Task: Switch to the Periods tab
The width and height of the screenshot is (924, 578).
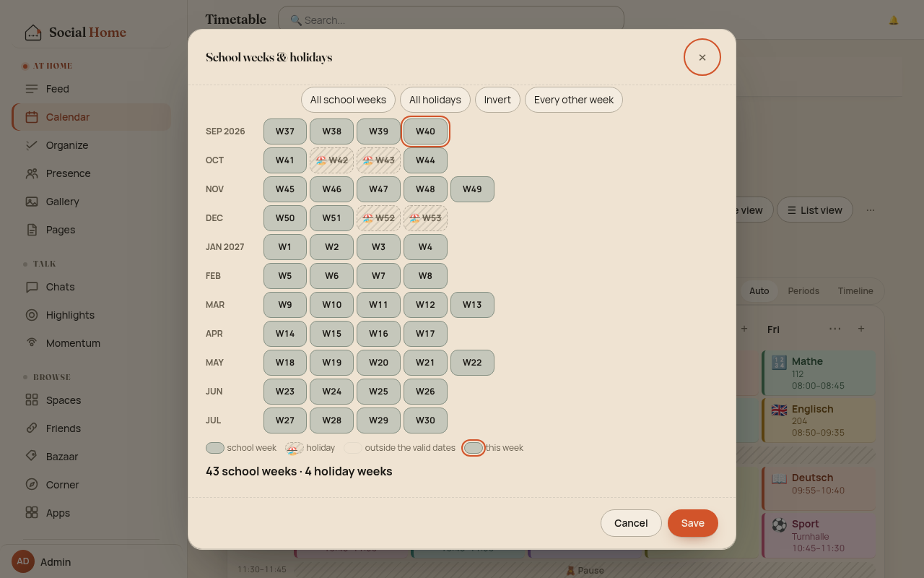Action: [803, 291]
